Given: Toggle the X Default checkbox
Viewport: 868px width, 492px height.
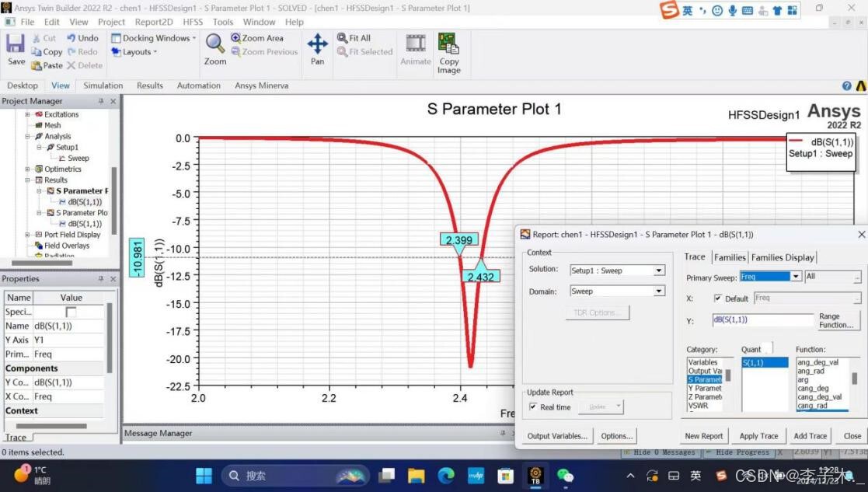Looking at the screenshot, I should tap(717, 298).
